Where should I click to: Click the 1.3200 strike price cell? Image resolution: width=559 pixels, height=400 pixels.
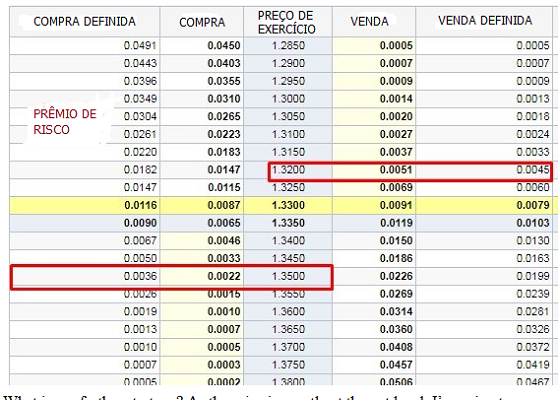[x=288, y=170]
